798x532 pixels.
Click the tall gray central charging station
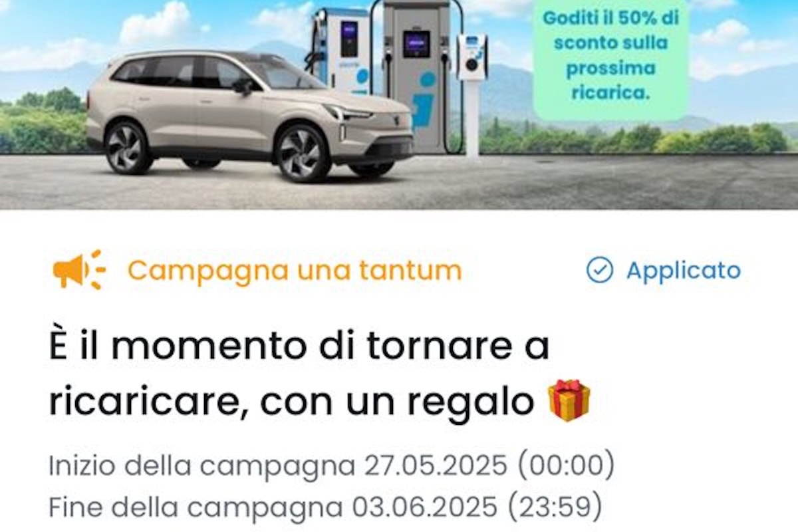coord(418,76)
